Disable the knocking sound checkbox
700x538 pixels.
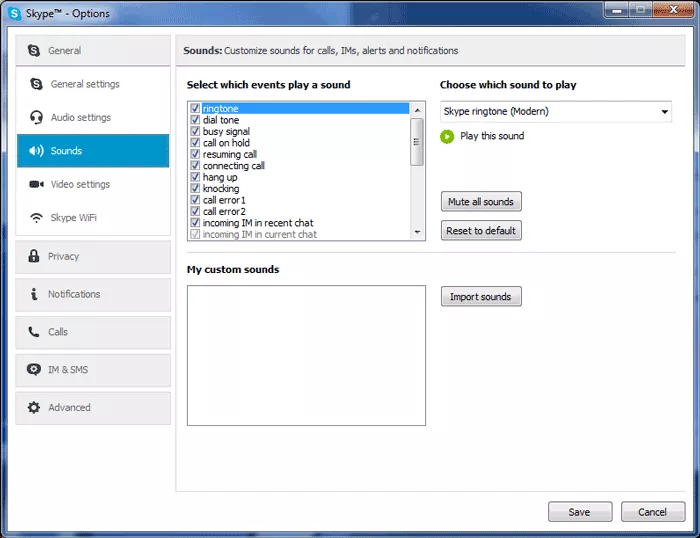(195, 188)
